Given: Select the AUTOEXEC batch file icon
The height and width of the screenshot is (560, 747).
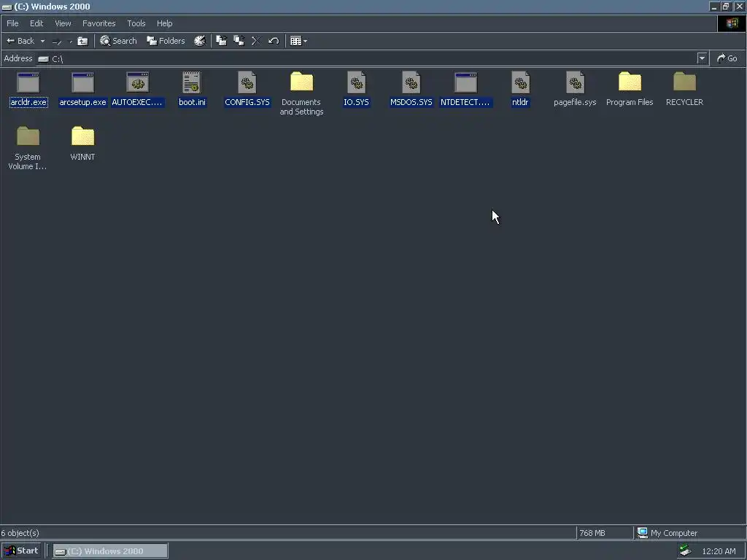Looking at the screenshot, I should [x=138, y=83].
